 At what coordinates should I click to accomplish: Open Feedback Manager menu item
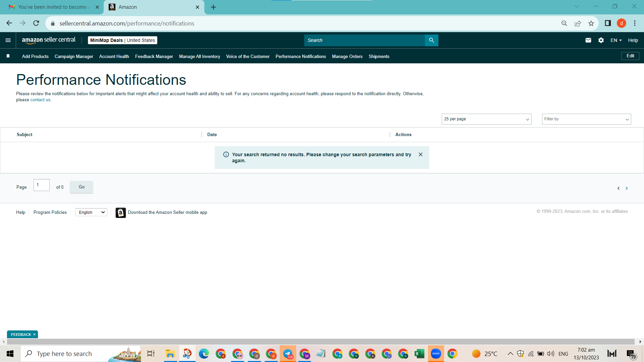pos(154,56)
